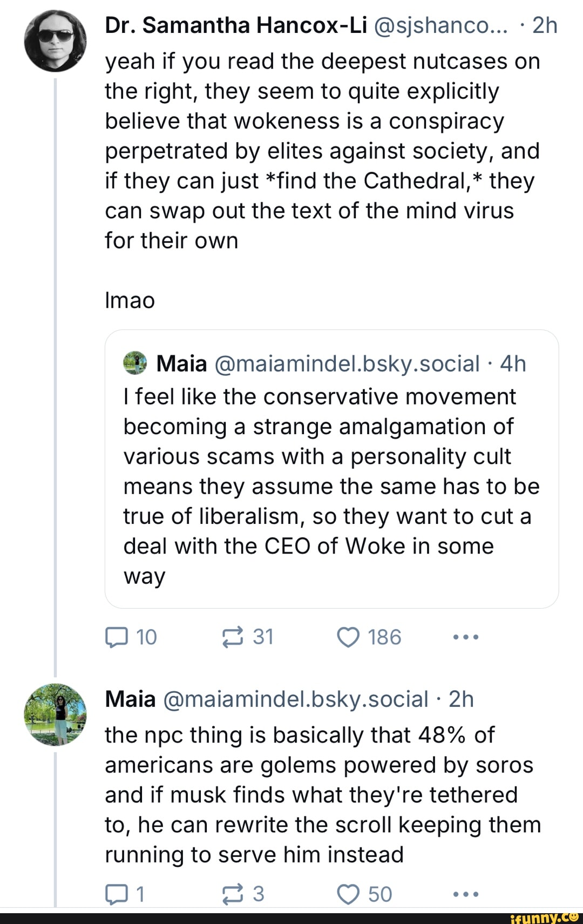Open Maia's display name in the reply
The width and height of the screenshot is (583, 924).
[130, 699]
